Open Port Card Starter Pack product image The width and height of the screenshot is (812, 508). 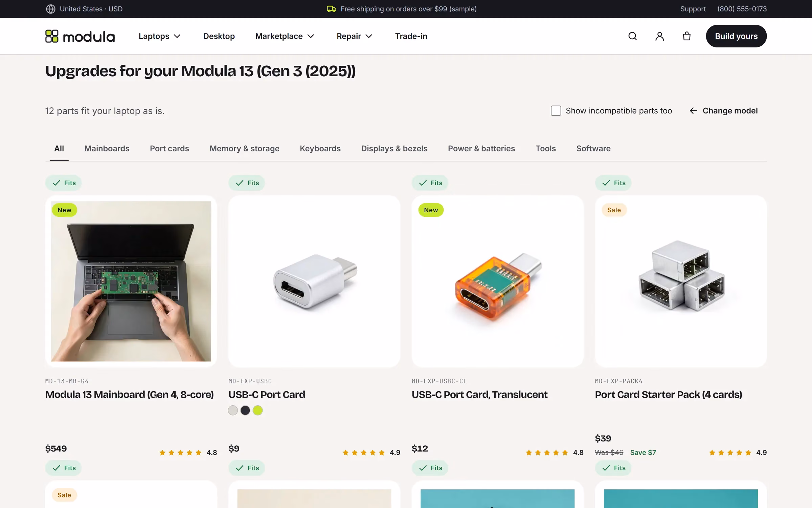click(x=681, y=281)
